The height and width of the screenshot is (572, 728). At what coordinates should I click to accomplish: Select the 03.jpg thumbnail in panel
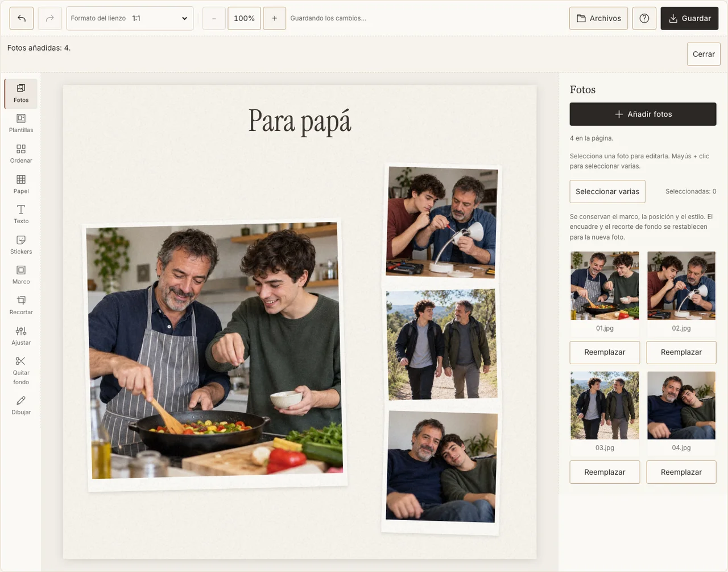pyautogui.click(x=605, y=405)
